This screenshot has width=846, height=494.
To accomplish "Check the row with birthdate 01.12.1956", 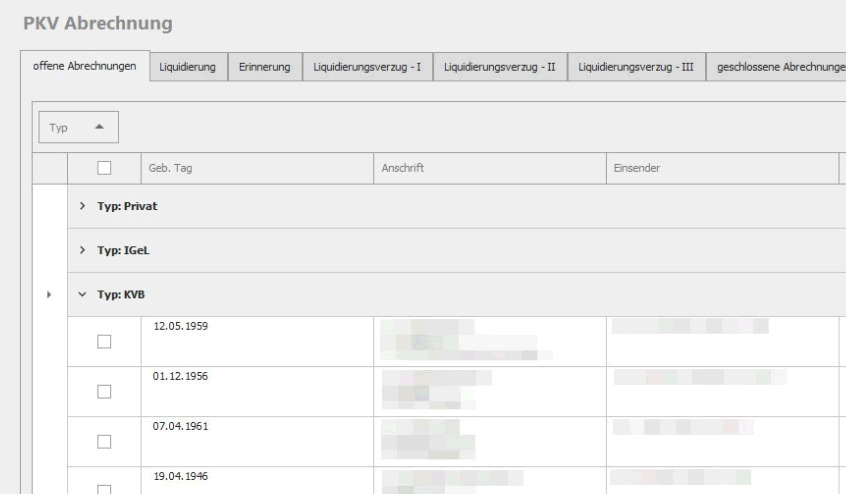I will pos(102,391).
